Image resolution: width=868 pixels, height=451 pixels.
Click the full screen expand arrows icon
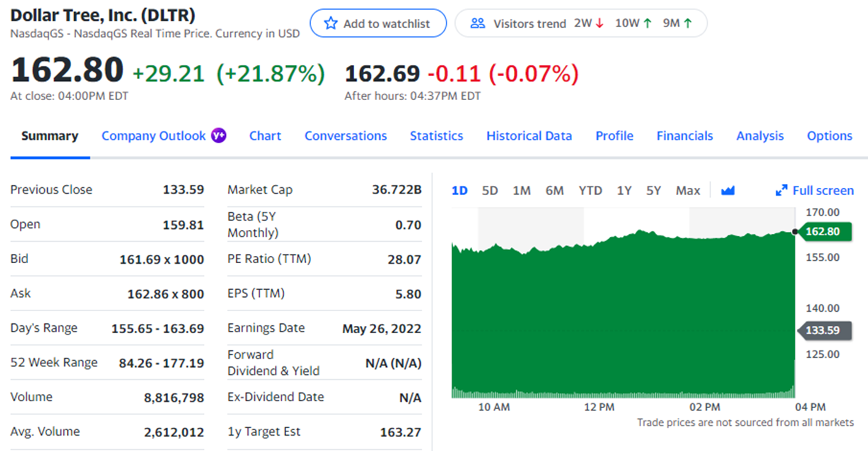[x=781, y=190]
